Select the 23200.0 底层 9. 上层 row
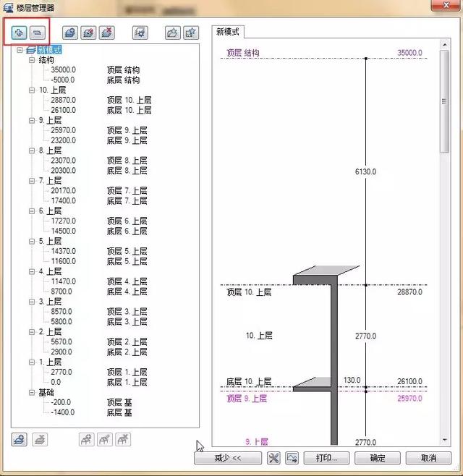 pos(99,140)
